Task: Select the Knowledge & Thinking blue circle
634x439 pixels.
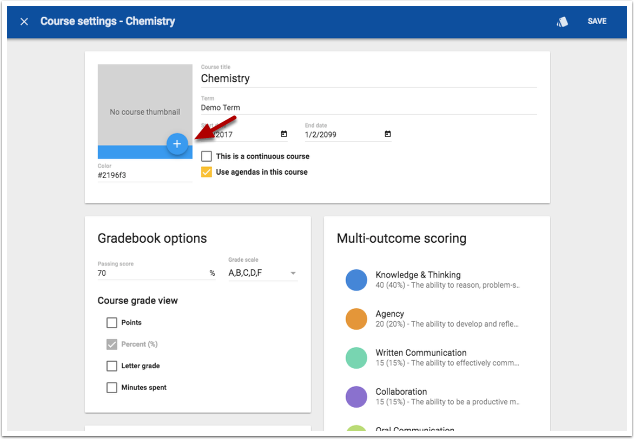Action: [x=356, y=280]
